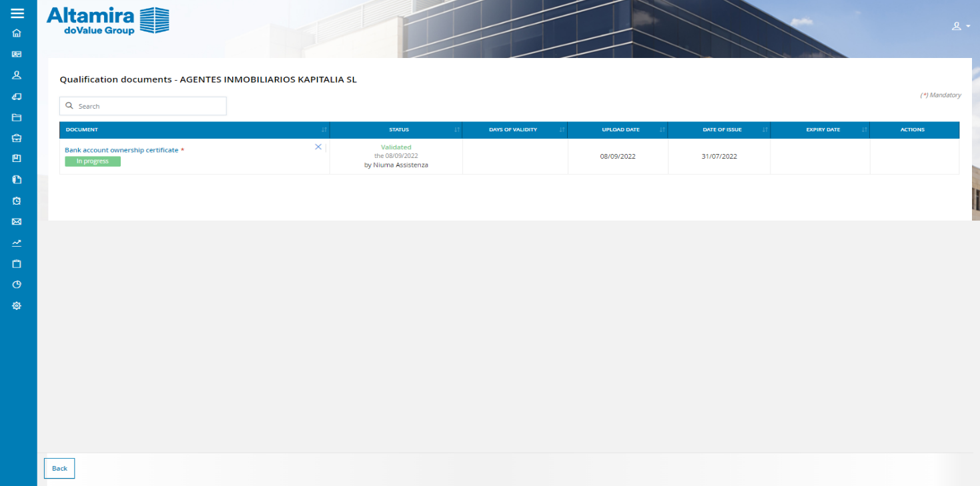Viewport: 980px width, 486px height.
Task: Open the person icon in sidebar
Action: pos(17,75)
